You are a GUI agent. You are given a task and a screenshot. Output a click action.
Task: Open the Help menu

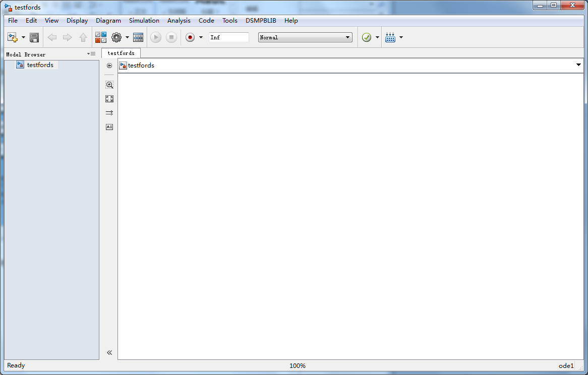click(x=291, y=21)
